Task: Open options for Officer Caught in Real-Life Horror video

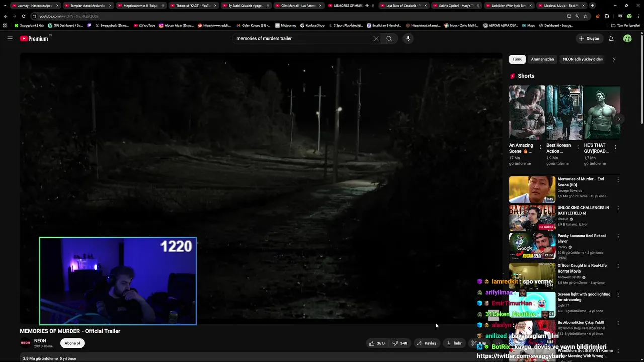Action: tap(618, 266)
